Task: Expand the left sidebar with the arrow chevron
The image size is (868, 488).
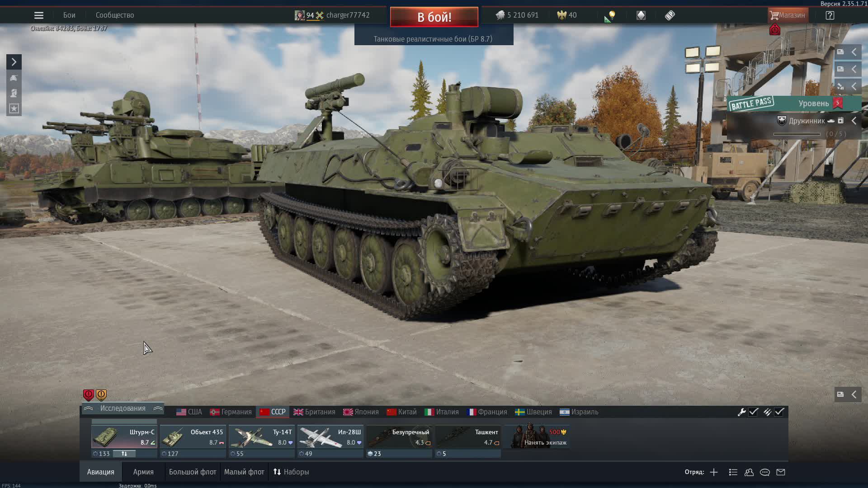Action: click(14, 62)
